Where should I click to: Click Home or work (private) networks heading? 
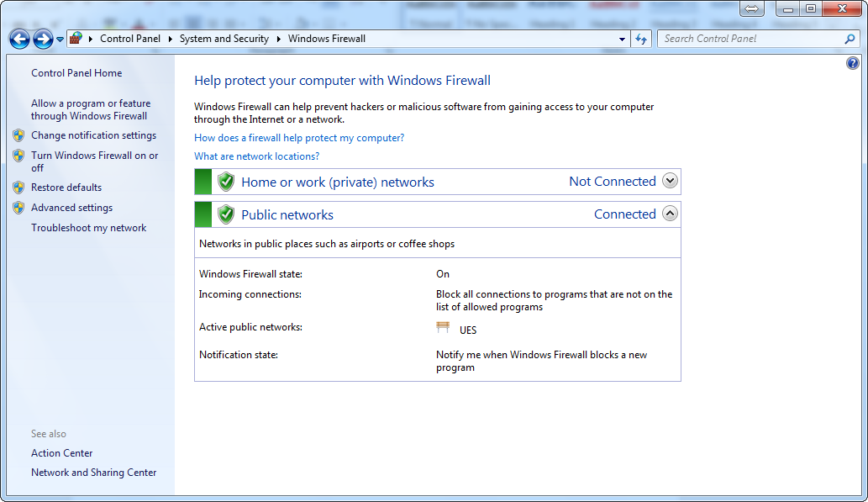pyautogui.click(x=338, y=182)
